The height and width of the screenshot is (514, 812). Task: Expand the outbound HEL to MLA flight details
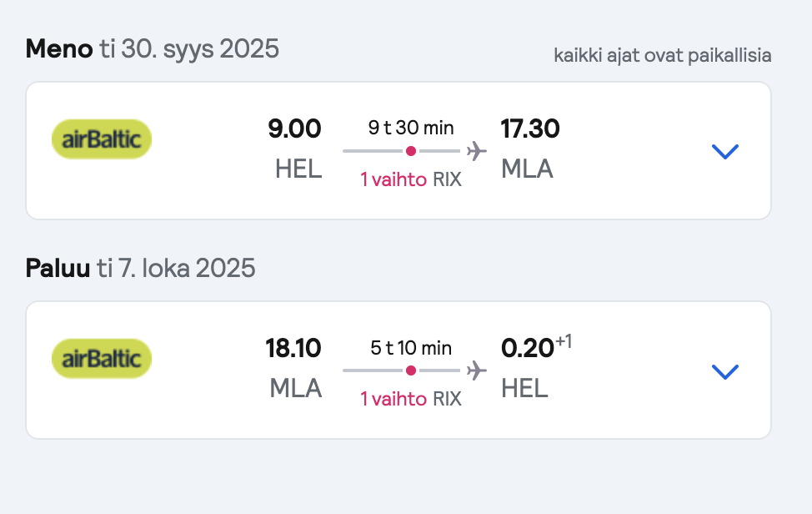[725, 151]
